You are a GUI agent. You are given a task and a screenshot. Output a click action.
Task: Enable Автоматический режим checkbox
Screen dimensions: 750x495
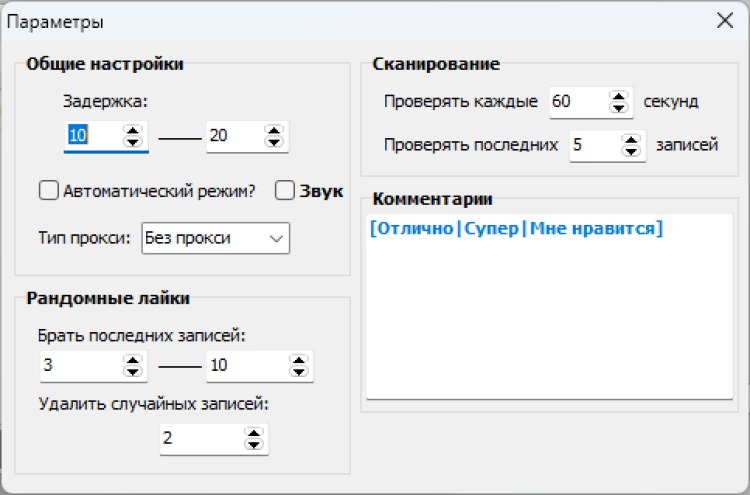(x=48, y=190)
